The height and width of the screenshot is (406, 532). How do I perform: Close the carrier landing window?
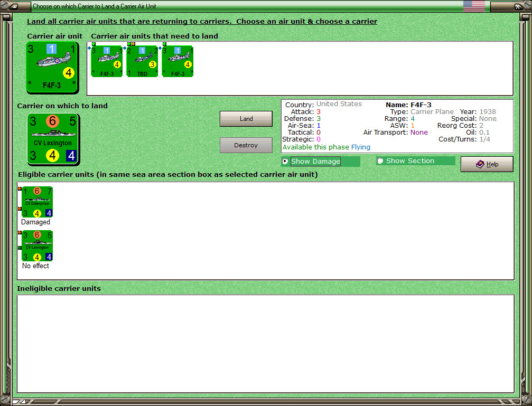(517, 6)
